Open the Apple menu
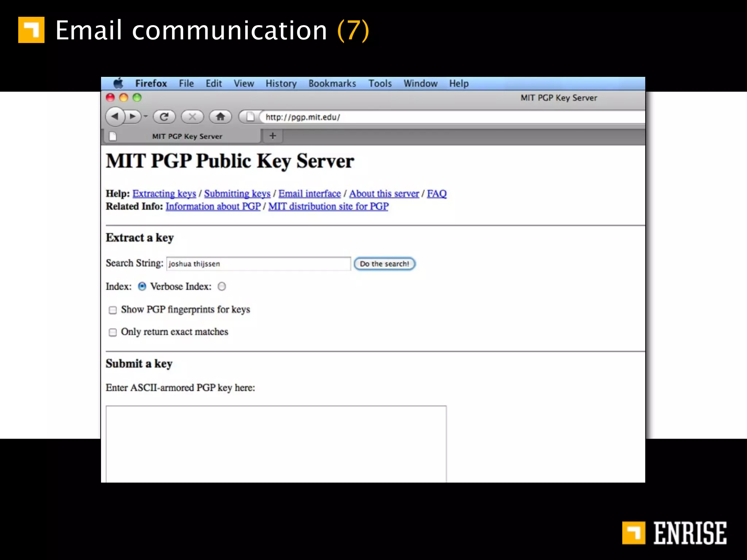The image size is (747, 560). pos(118,83)
